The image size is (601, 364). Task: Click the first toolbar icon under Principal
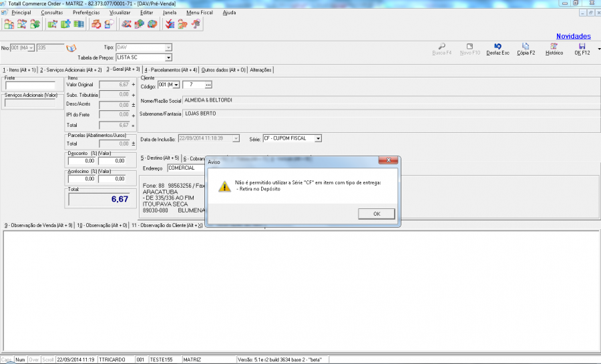(x=9, y=25)
